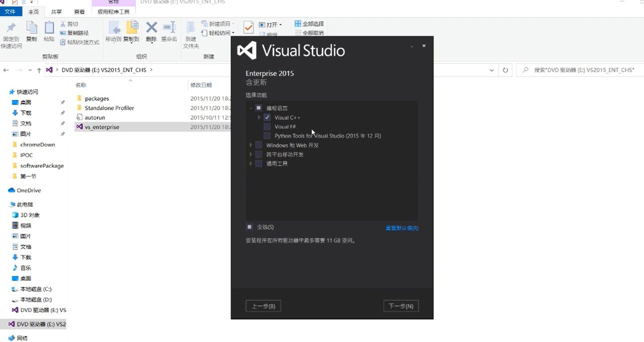Click the Copy (复制) ribbon icon
Screen dimensions: 644x342
(x=31, y=28)
